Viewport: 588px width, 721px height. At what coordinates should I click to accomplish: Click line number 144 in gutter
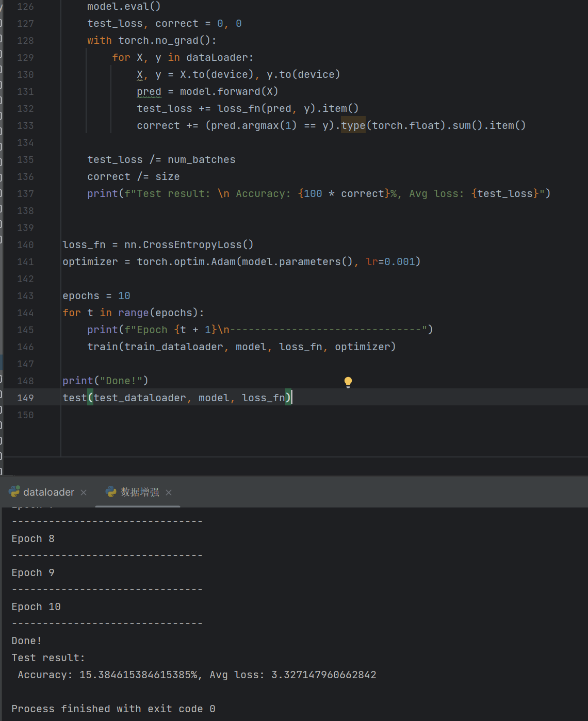point(25,313)
